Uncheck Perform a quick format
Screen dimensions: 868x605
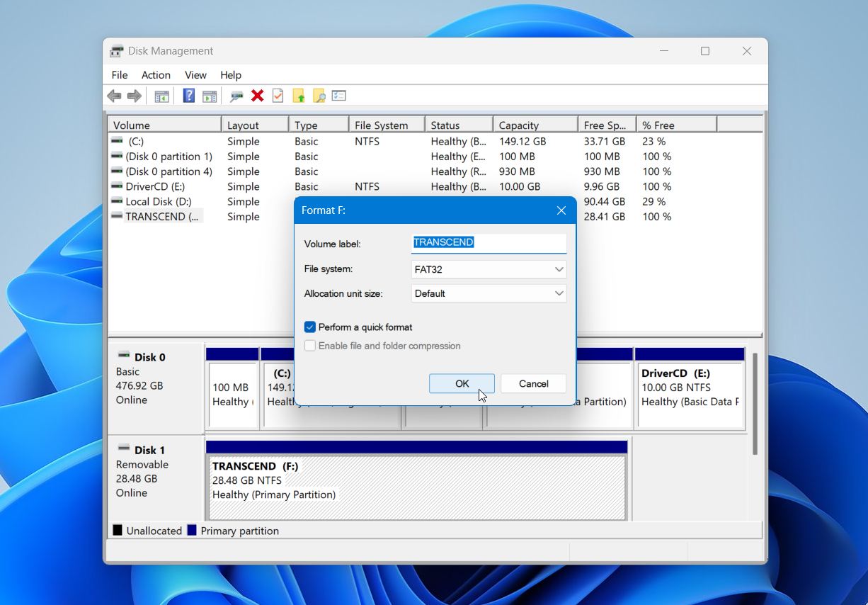(x=310, y=327)
